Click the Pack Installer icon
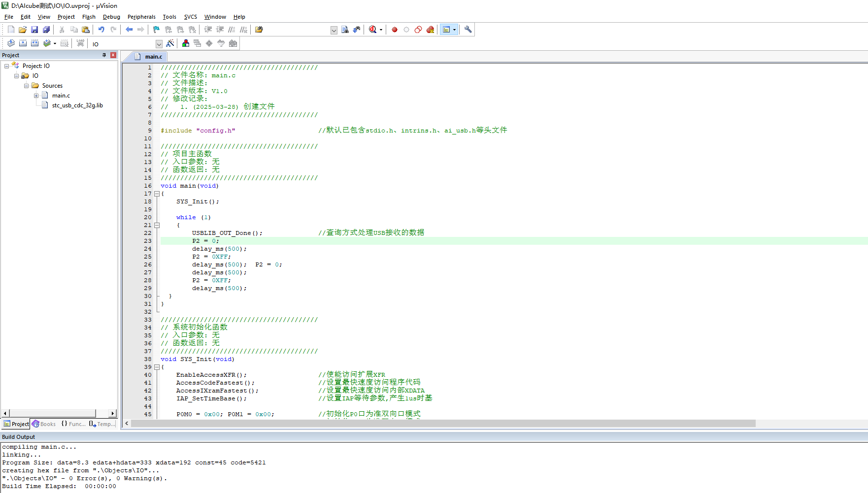868x493 pixels. pos(233,43)
